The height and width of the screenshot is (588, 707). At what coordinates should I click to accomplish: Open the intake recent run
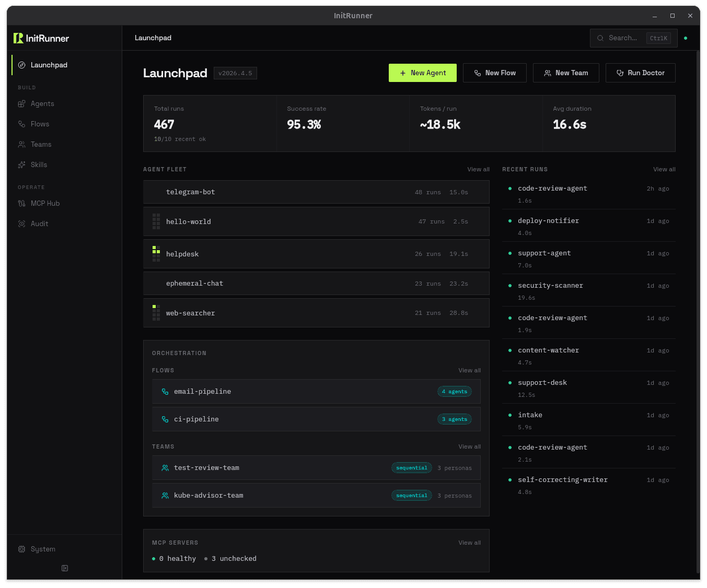(589, 420)
